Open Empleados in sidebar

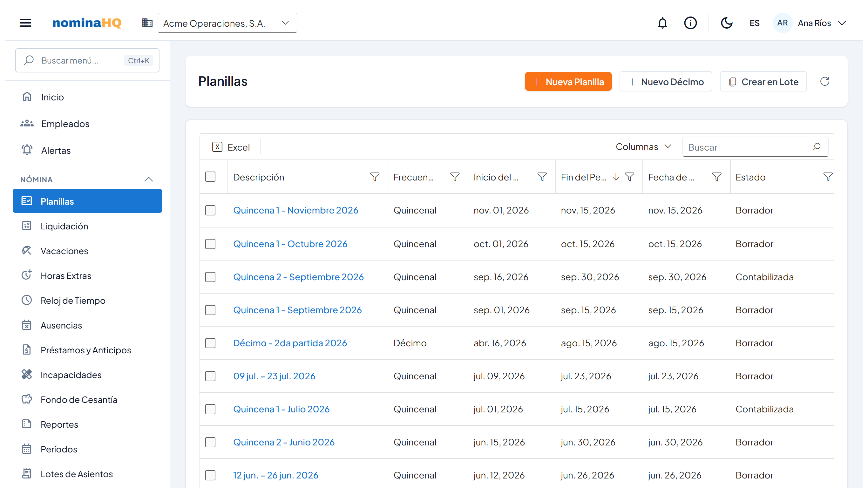pos(87,124)
